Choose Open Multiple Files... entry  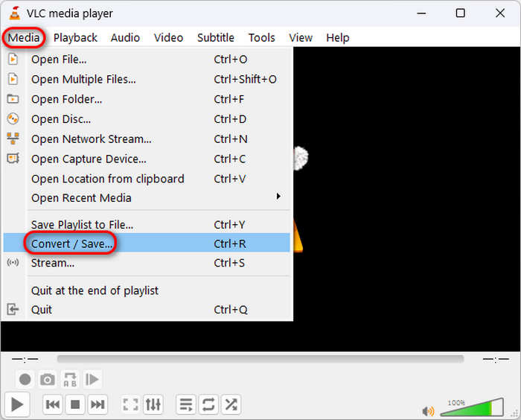pyautogui.click(x=147, y=79)
